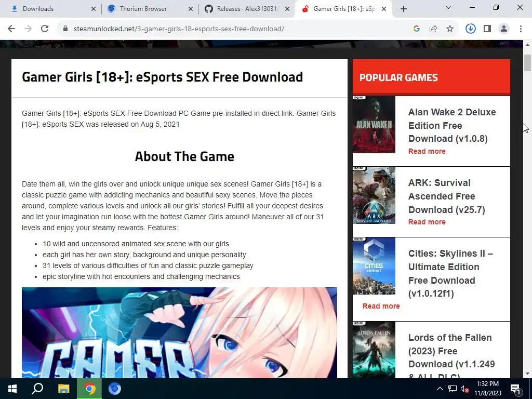Open ARK Survival Ascended cover thumbnail
This screenshot has width=532, height=399.
point(374,195)
